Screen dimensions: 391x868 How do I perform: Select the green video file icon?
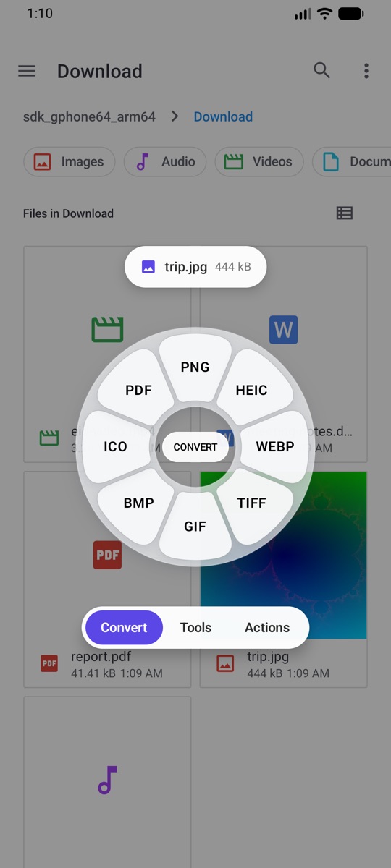[107, 330]
